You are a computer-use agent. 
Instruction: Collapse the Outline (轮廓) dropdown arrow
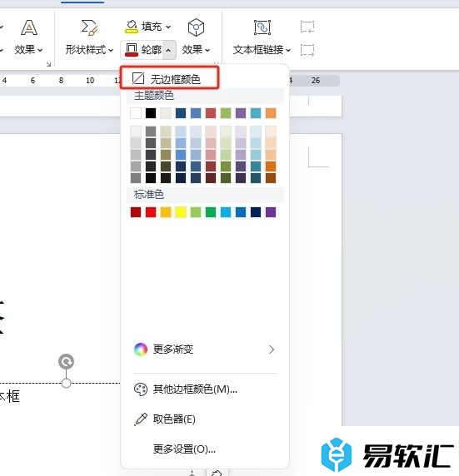(x=168, y=50)
